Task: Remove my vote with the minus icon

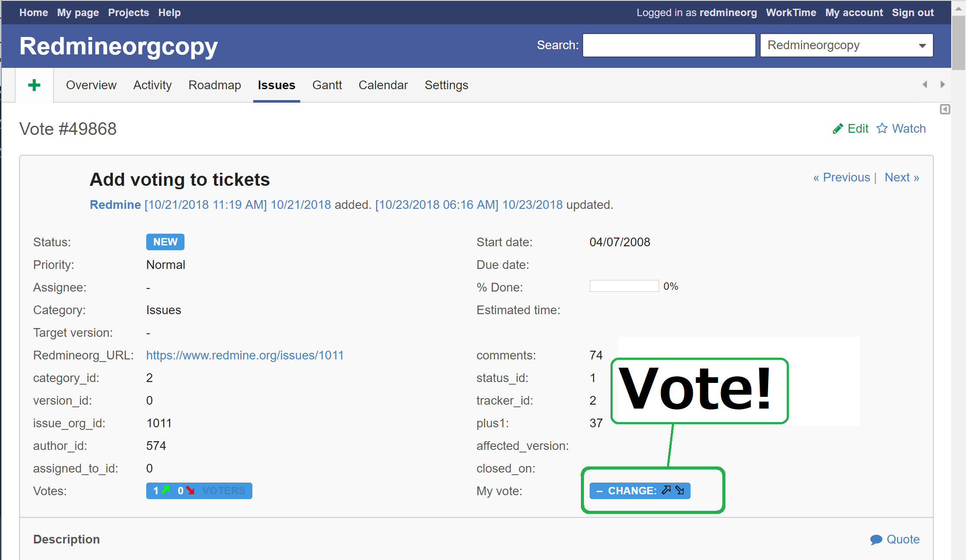Action: pos(599,491)
